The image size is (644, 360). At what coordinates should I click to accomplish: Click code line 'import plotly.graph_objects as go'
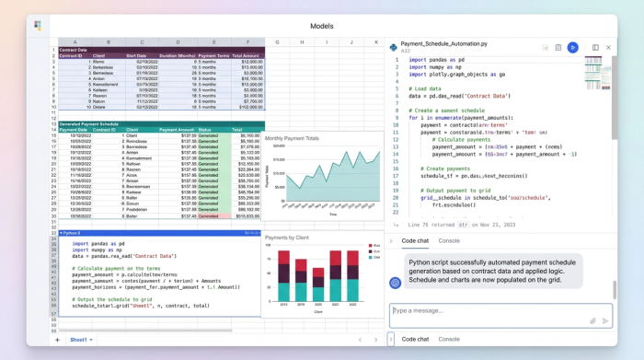pyautogui.click(x=456, y=75)
